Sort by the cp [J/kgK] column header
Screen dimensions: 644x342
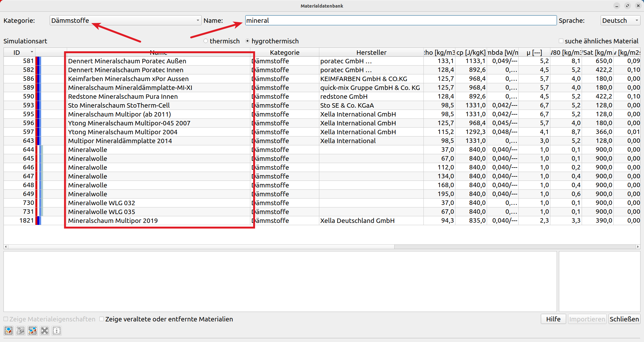pos(471,52)
